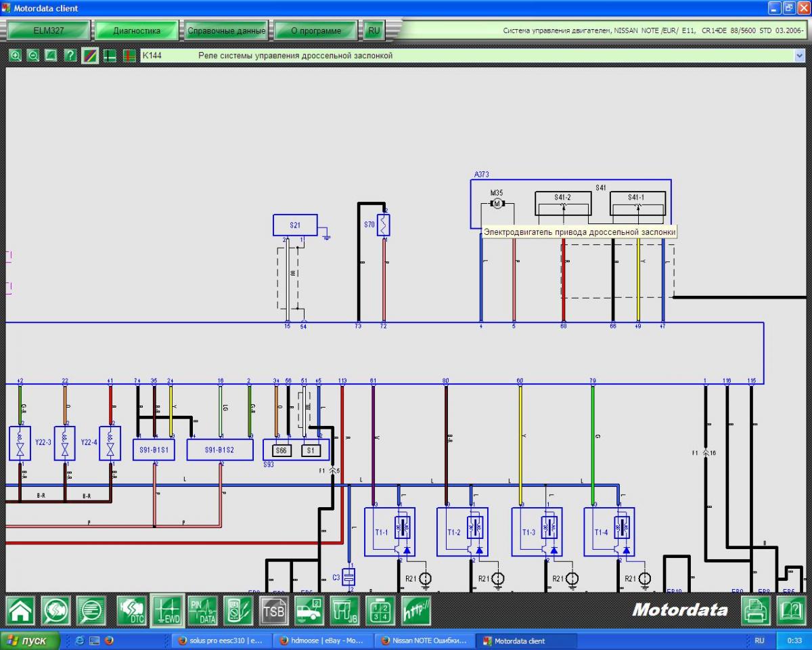Click the S1 component box
812x650 pixels.
[311, 450]
